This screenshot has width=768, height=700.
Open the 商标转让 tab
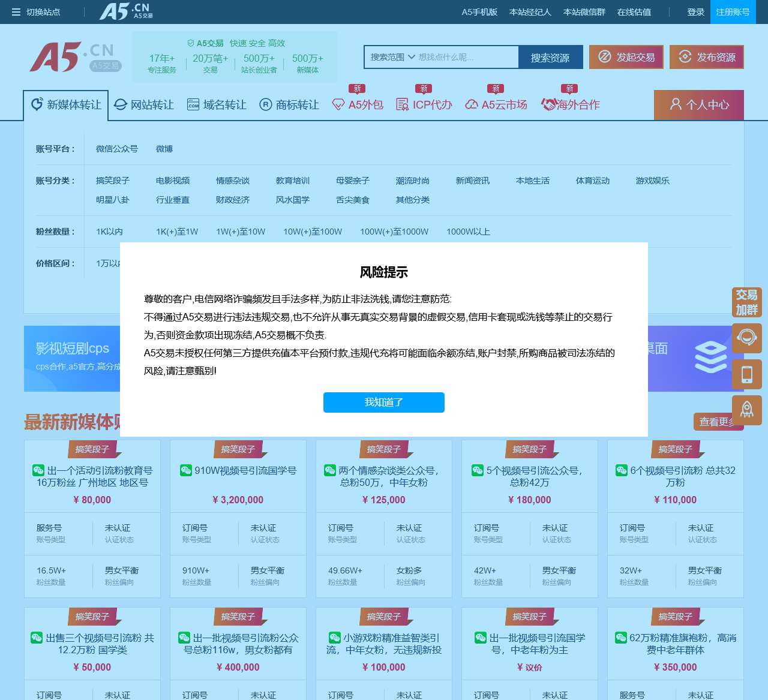[289, 105]
